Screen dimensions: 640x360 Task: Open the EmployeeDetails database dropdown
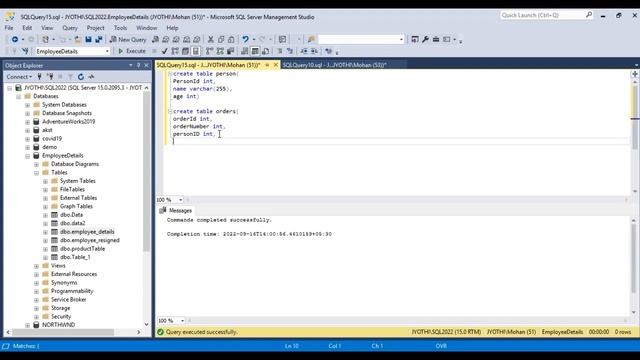coord(107,51)
